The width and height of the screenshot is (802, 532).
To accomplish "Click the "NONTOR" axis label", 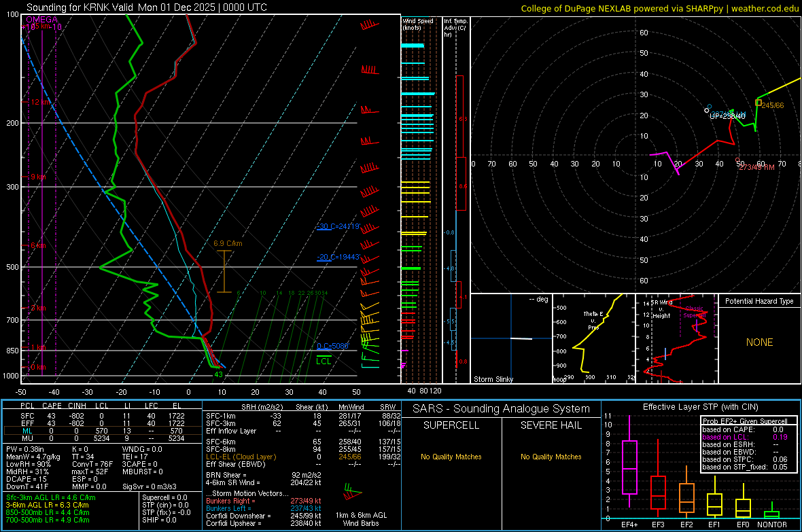I will pos(772,525).
